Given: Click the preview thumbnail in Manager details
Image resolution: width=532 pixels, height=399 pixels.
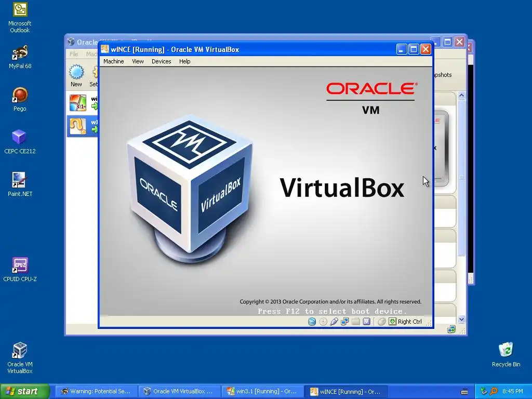Looking at the screenshot, I should tap(442, 148).
